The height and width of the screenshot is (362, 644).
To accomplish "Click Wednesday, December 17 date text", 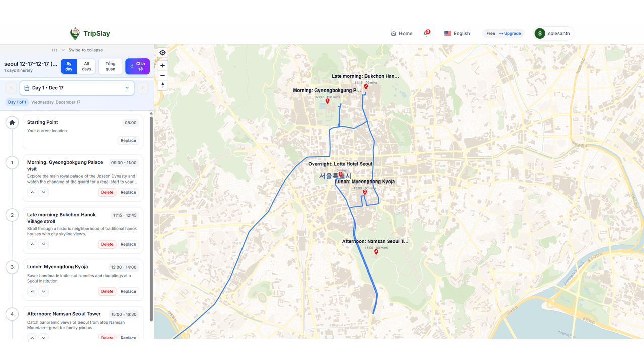I will point(56,102).
